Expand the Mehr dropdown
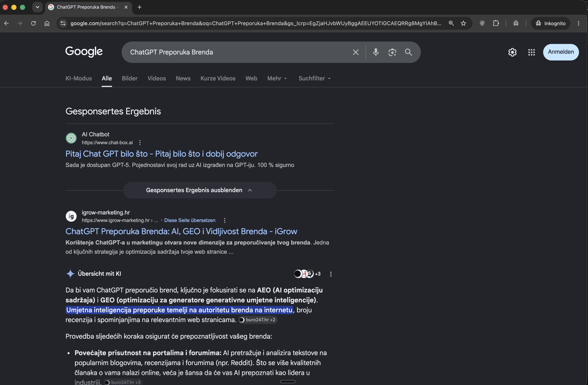588x385 pixels. tap(277, 78)
